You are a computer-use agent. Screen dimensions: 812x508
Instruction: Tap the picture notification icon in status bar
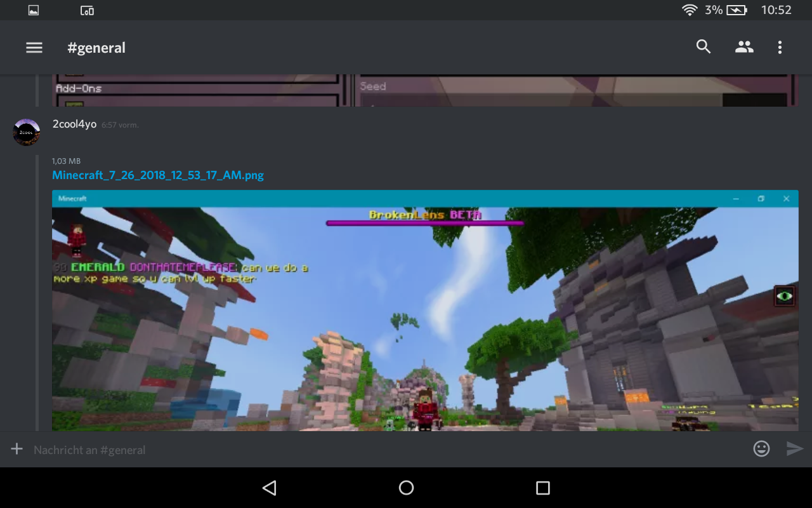pyautogui.click(x=34, y=10)
